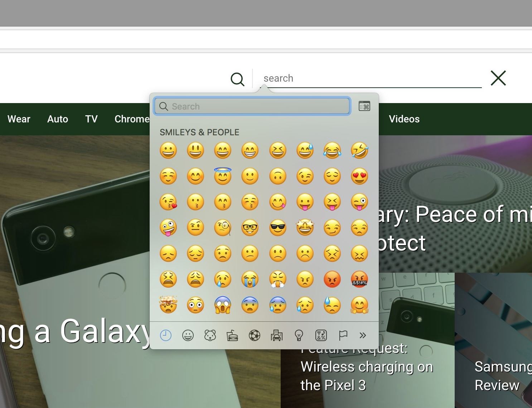The image size is (532, 408).
Task: Insert the flushed face emoji
Action: tap(195, 305)
